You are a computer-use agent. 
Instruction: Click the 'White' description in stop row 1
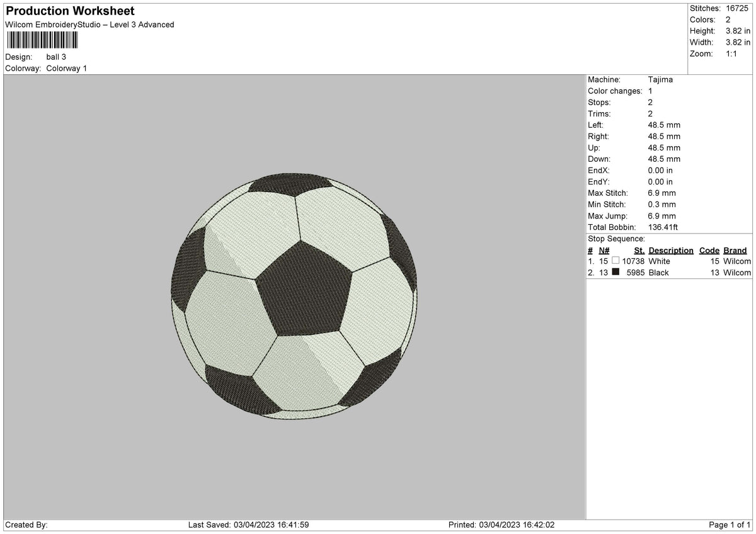pos(659,261)
